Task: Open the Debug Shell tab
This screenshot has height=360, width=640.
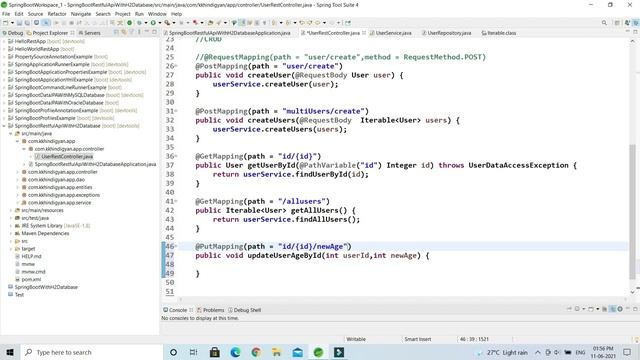Action: tap(244, 310)
